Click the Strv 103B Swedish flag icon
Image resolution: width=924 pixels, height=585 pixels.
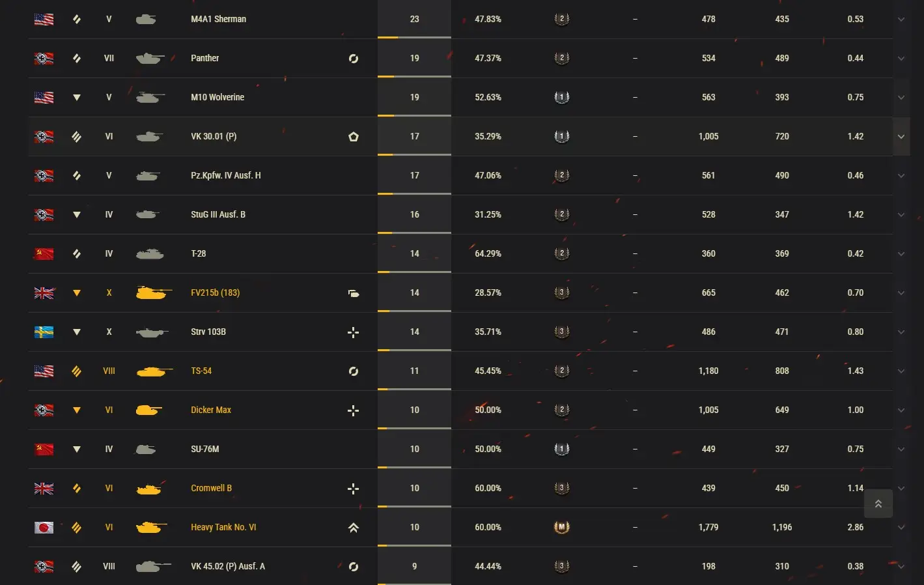[44, 332]
